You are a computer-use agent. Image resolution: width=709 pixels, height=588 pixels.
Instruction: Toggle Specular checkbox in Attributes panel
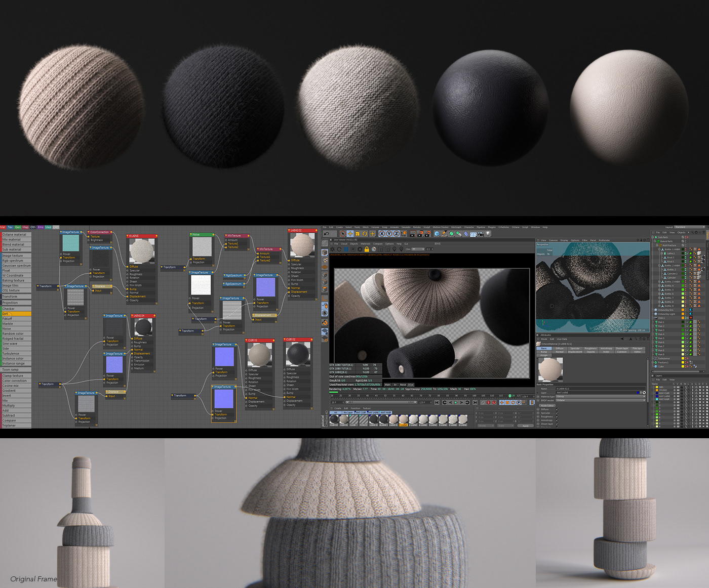coord(557,413)
